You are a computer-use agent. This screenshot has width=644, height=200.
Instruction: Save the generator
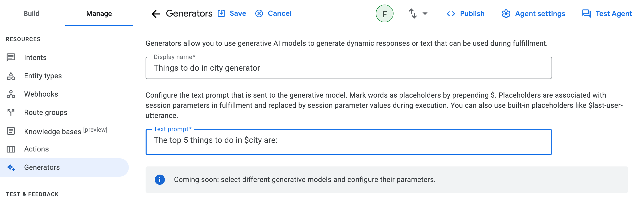pyautogui.click(x=232, y=13)
